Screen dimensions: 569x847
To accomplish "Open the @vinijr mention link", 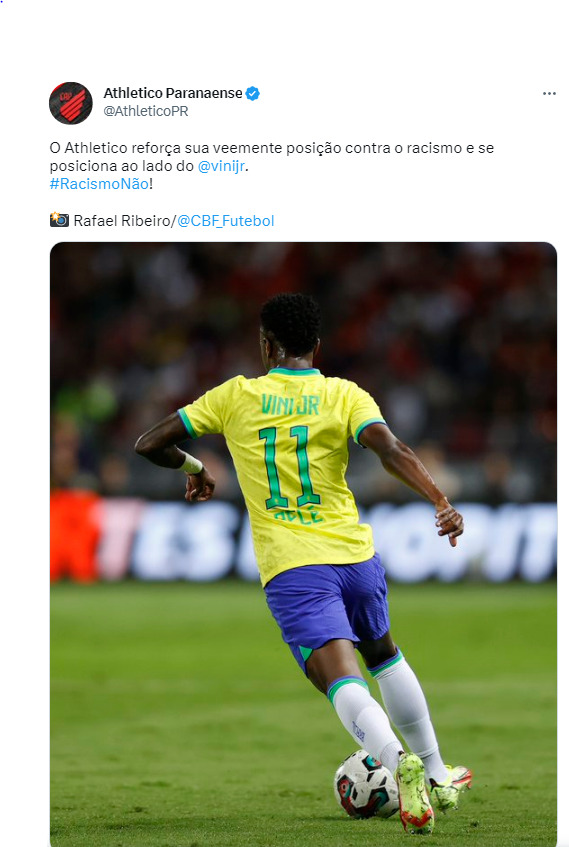I will pyautogui.click(x=221, y=166).
